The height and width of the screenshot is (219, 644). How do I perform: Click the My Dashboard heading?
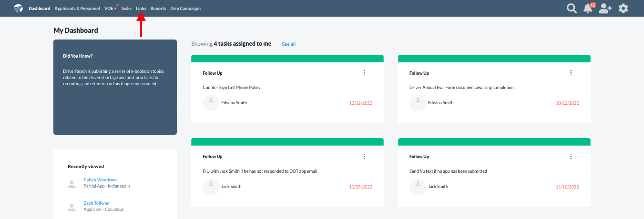76,30
